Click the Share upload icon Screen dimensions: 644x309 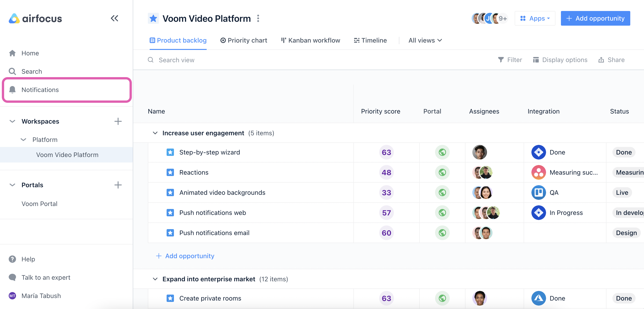[601, 60]
